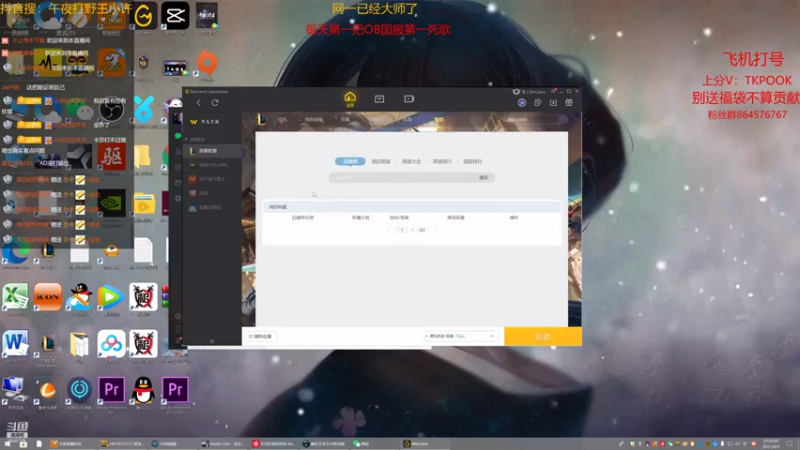Open the orange iCON desktop shortcut

tap(47, 297)
